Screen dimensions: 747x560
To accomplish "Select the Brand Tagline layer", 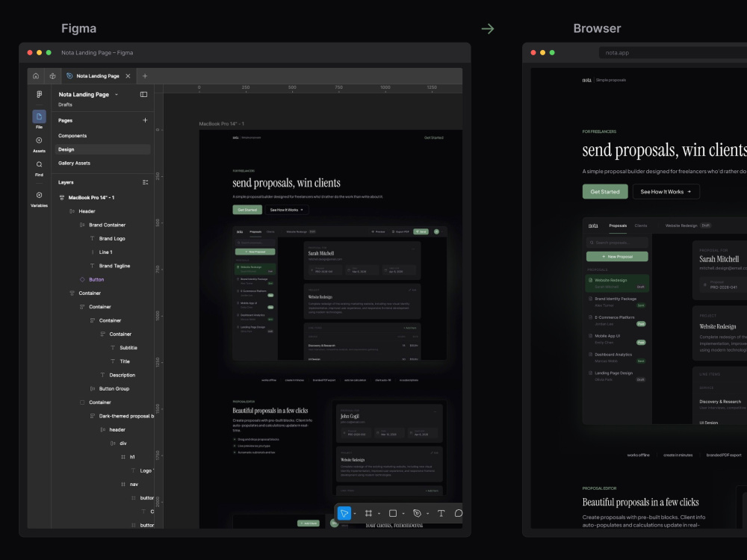I will pyautogui.click(x=114, y=266).
